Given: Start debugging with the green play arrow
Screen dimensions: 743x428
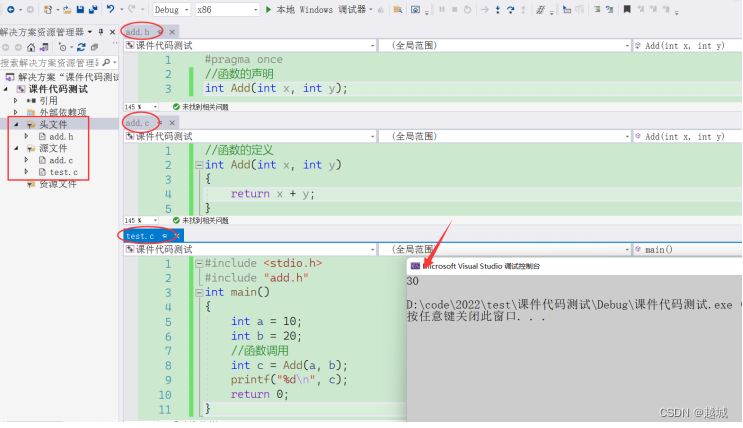Looking at the screenshot, I should 268,9.
